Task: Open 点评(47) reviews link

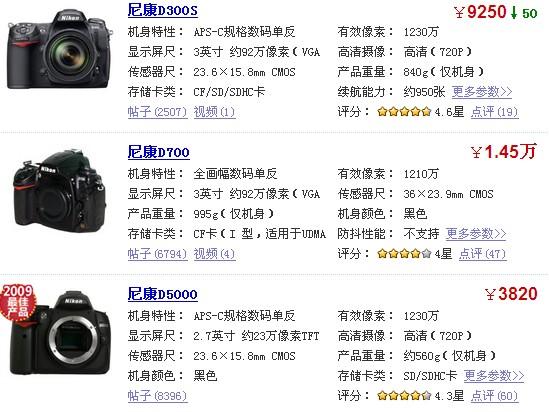Action: [x=482, y=253]
